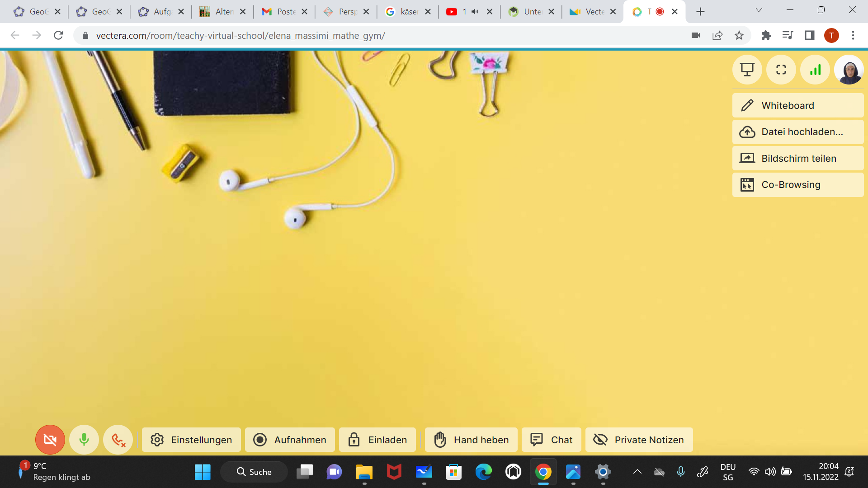This screenshot has width=868, height=488.
Task: Click the system tray microphone icon
Action: pyautogui.click(x=681, y=472)
